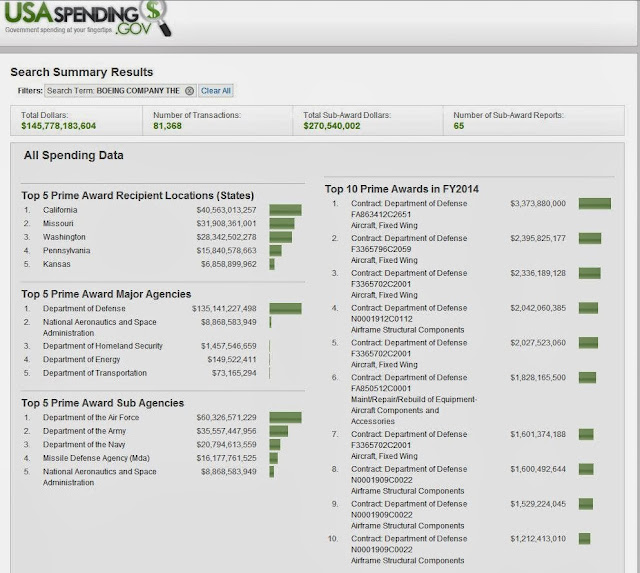Open prime award N0001912C0112 Airframe Structural Components

[409, 319]
